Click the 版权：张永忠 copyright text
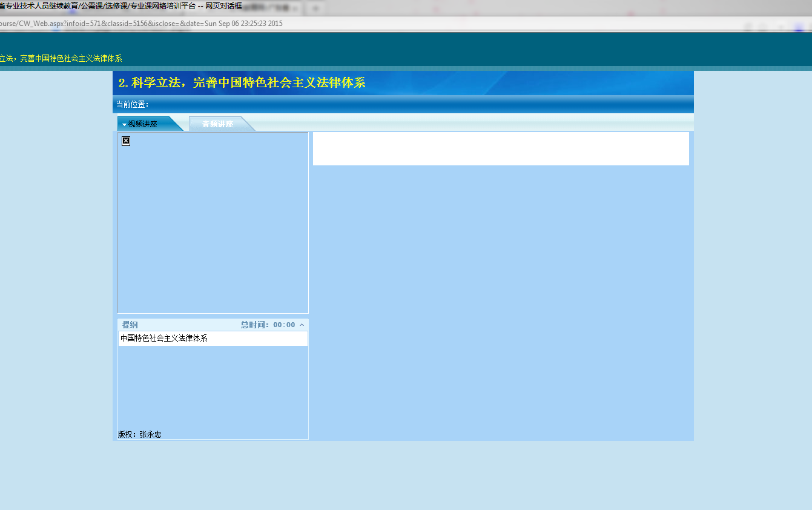 tap(140, 434)
